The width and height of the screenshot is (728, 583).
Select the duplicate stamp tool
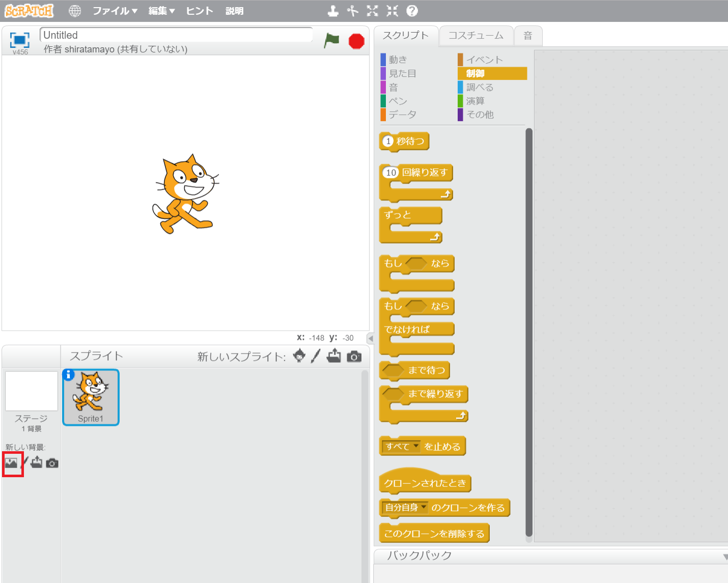[333, 11]
